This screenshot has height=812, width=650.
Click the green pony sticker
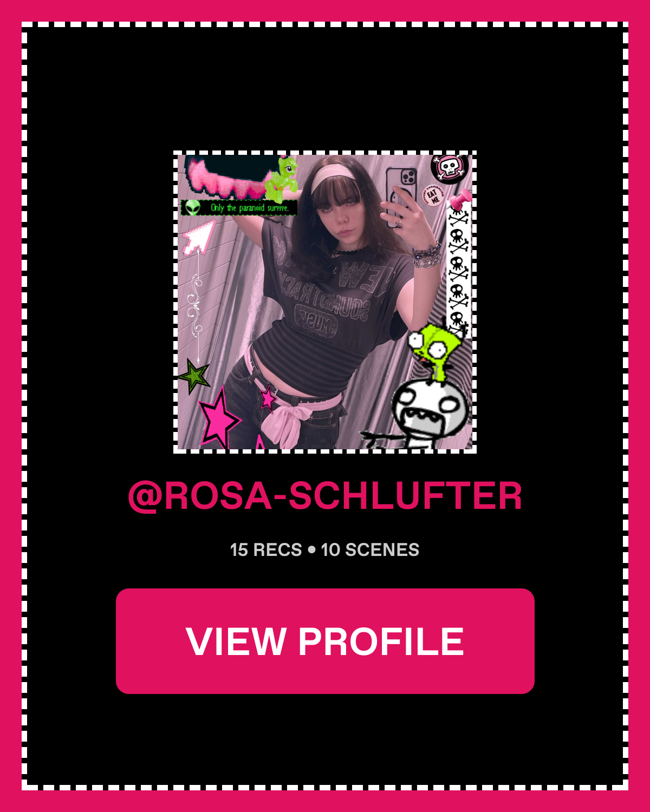(282, 180)
